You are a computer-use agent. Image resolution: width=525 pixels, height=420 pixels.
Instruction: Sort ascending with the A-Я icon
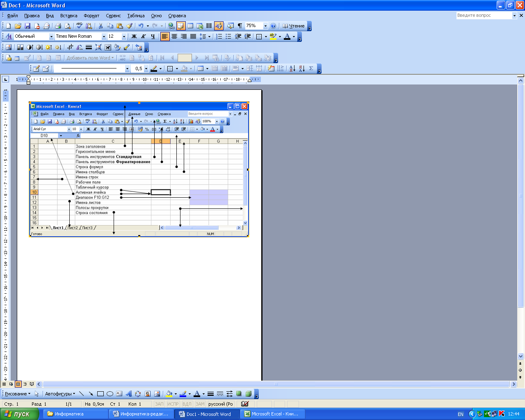pos(292,68)
